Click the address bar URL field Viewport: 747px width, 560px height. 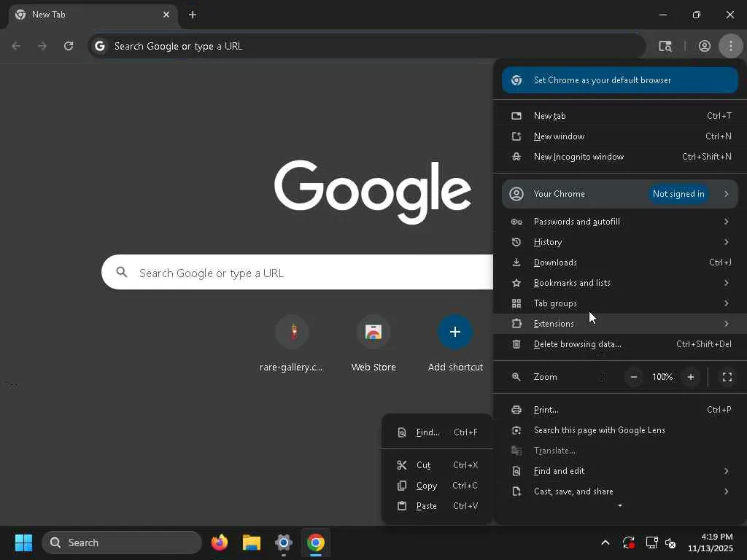coord(367,46)
